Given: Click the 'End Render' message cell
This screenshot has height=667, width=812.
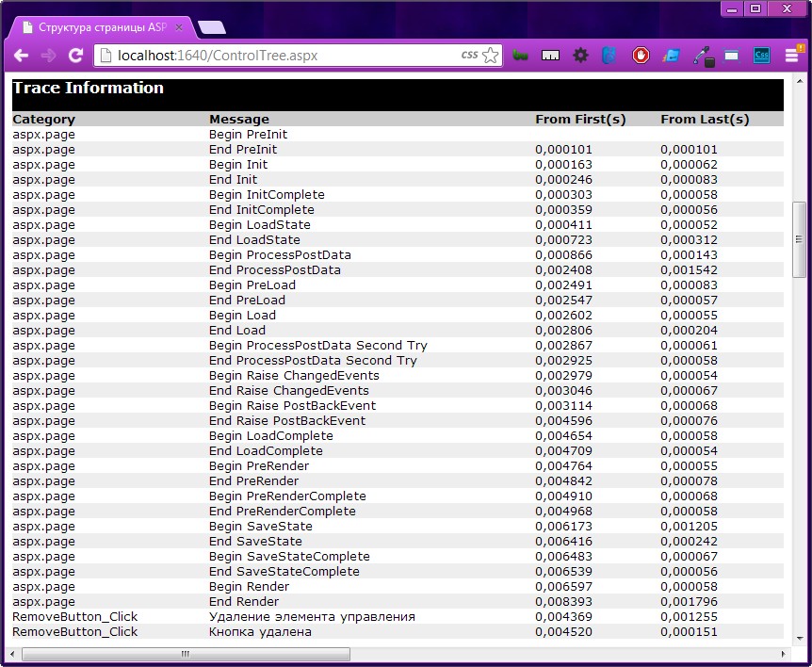Looking at the screenshot, I should point(244,602).
